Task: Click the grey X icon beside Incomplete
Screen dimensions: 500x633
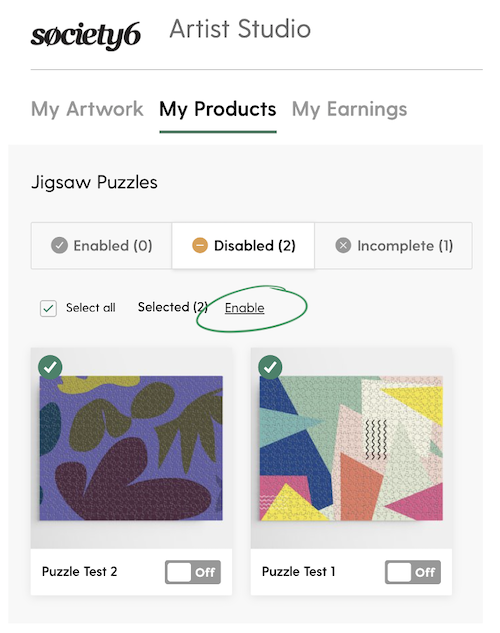Action: coord(343,245)
